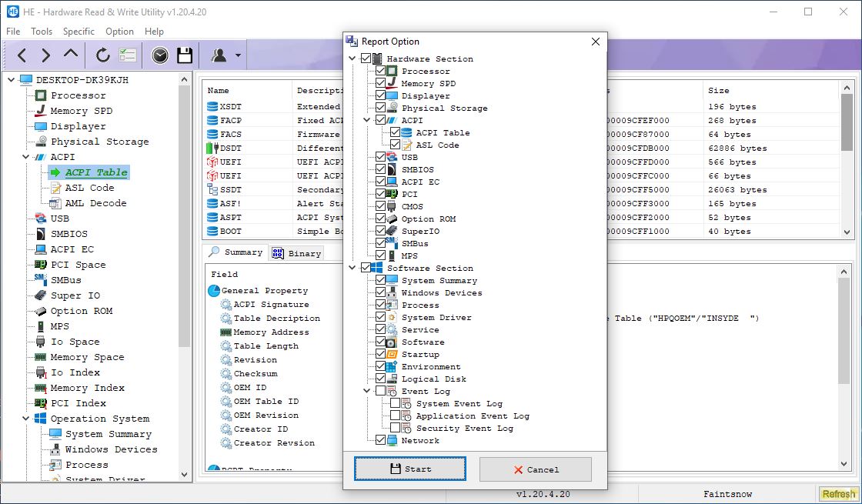Image resolution: width=862 pixels, height=504 pixels.
Task: Click the clock icon in toolbar
Action: (159, 55)
